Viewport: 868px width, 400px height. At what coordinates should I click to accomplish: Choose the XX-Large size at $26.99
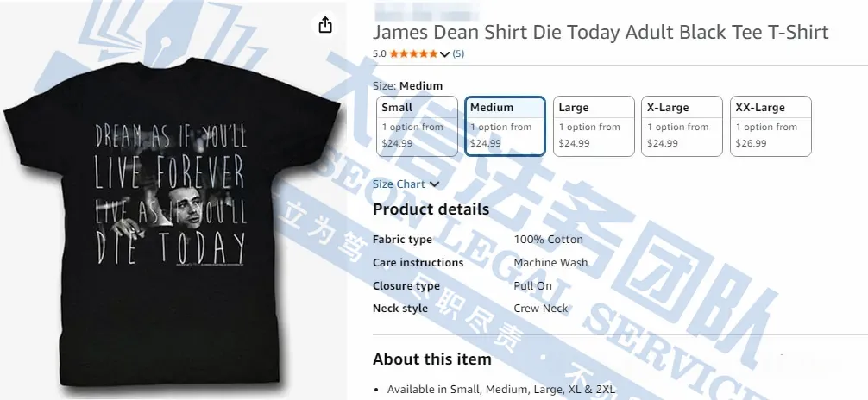(771, 126)
